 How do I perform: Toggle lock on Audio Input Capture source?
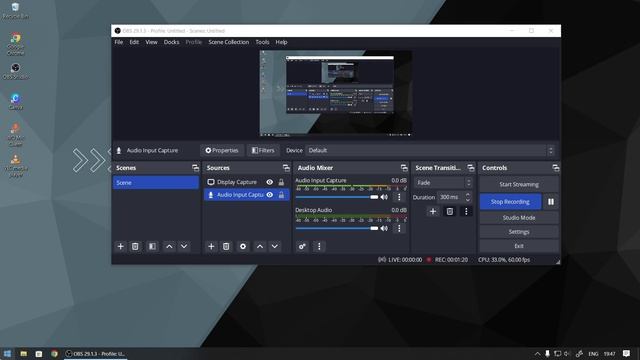click(x=281, y=195)
